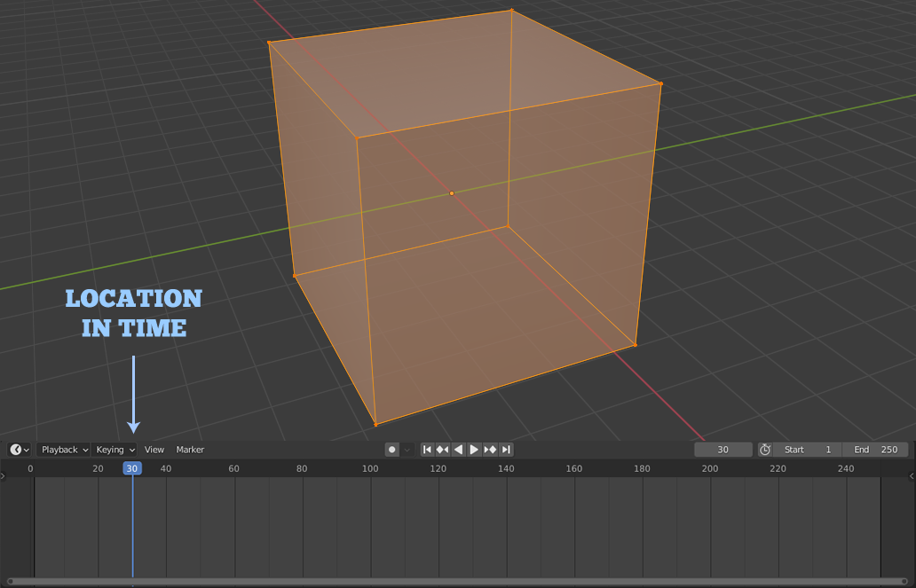Open the Keying dropdown
Image resolution: width=916 pixels, height=588 pixels.
click(x=114, y=450)
